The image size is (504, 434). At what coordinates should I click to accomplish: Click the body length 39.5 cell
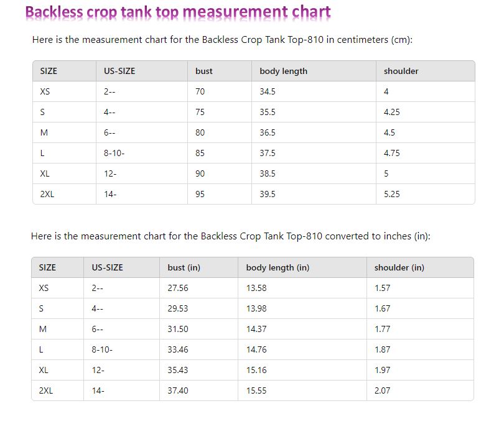tap(268, 194)
